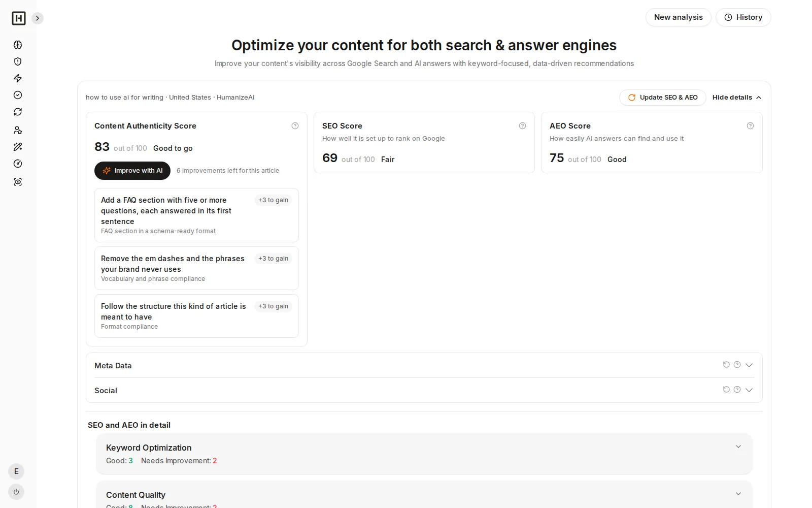This screenshot has width=812, height=508.
Task: Open the History panel
Action: pyautogui.click(x=743, y=17)
